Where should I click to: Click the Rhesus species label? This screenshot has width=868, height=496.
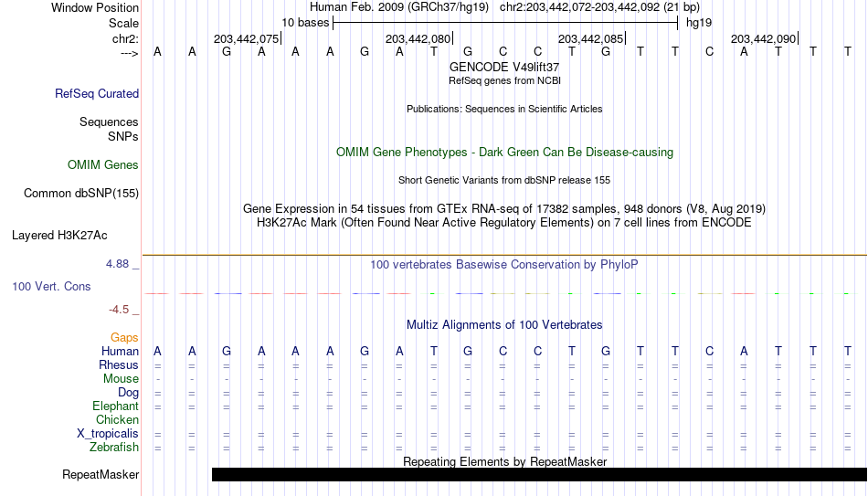[119, 365]
